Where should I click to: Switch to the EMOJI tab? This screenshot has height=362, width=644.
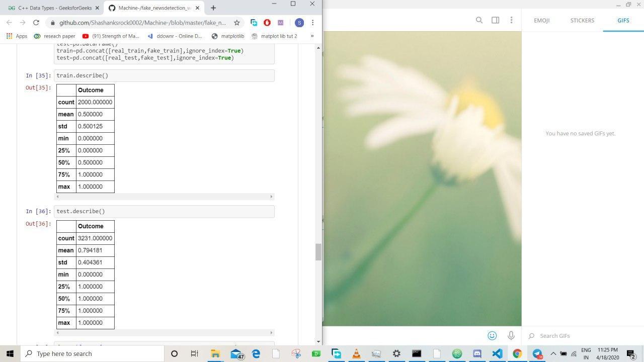541,20
